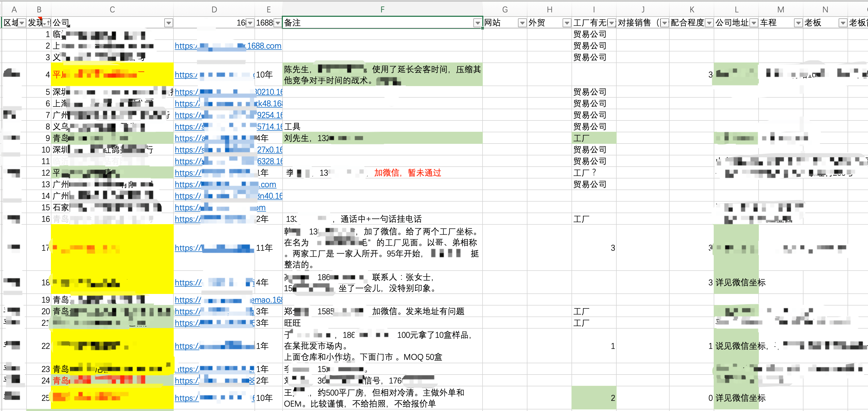Viewport: 868px width, 411px height.
Task: Open the 公司 column filter dropdown
Action: (x=168, y=23)
